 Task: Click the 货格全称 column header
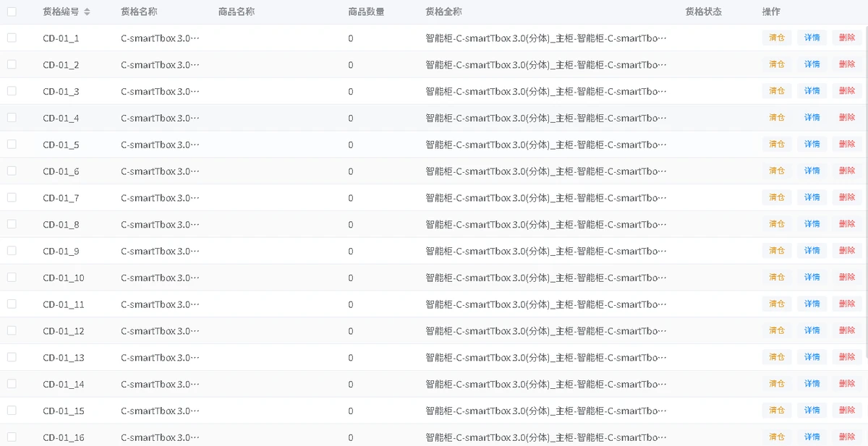pyautogui.click(x=444, y=12)
